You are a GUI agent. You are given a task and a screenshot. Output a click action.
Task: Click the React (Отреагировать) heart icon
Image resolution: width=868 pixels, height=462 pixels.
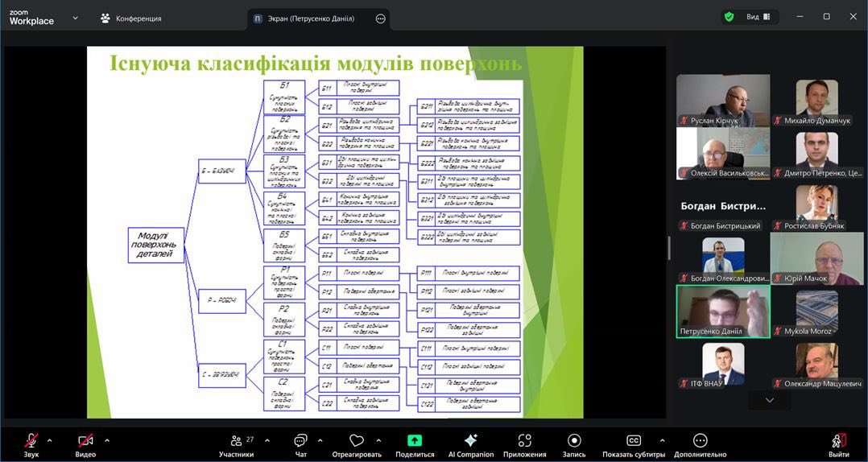[x=357, y=441]
